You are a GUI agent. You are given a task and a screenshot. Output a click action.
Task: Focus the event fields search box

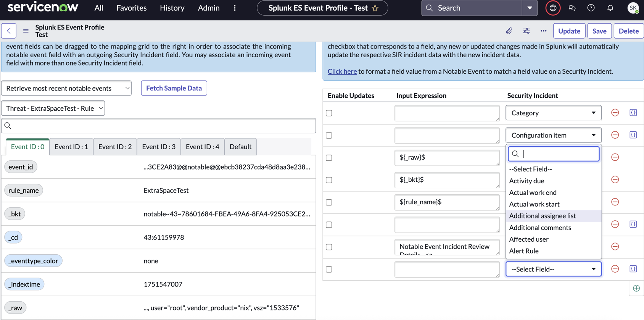point(159,126)
